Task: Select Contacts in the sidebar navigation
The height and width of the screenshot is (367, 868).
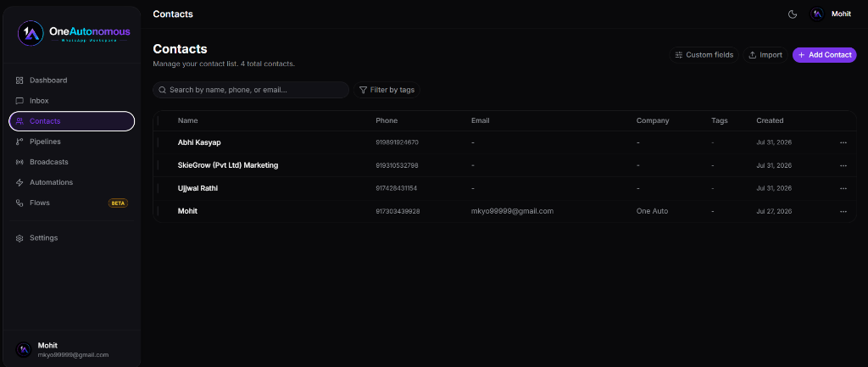Action: pos(72,121)
